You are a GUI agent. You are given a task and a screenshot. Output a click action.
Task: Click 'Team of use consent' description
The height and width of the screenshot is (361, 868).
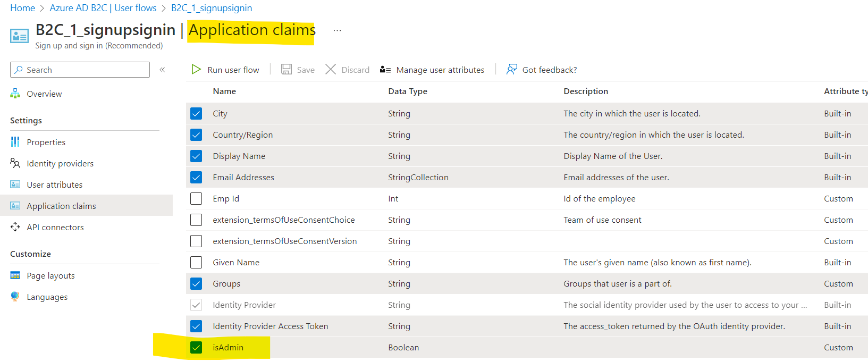602,220
